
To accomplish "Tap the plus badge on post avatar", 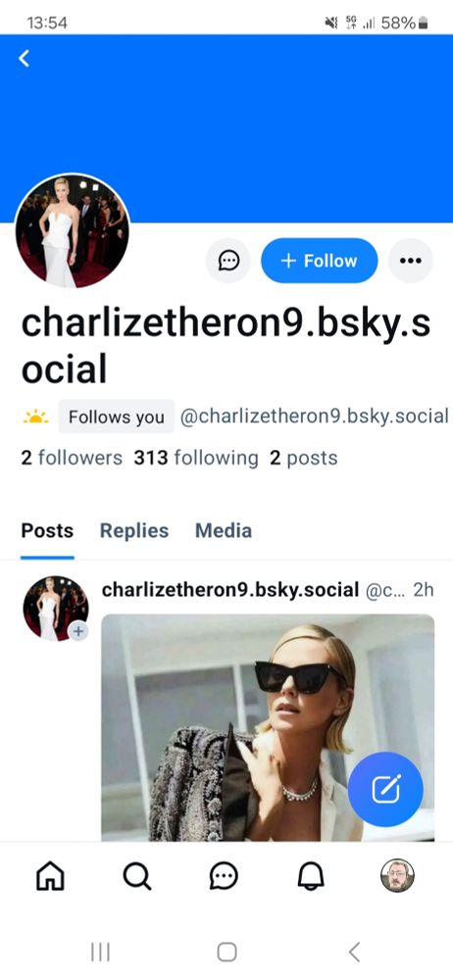I will 77,631.
